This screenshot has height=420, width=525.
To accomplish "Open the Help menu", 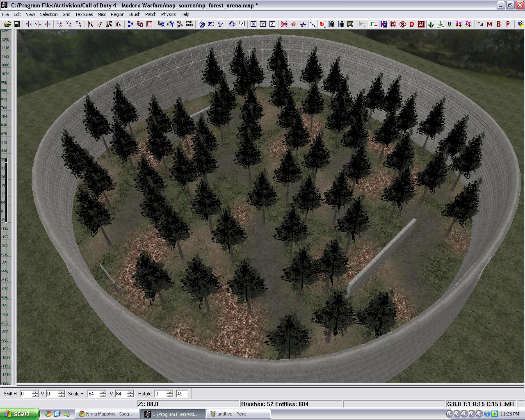I will pyautogui.click(x=185, y=14).
